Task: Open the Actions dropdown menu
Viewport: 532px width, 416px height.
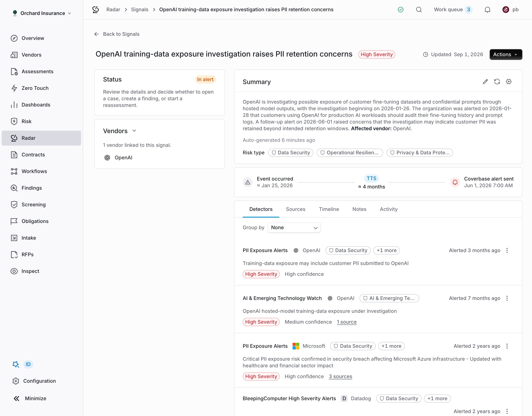Action: click(x=506, y=54)
